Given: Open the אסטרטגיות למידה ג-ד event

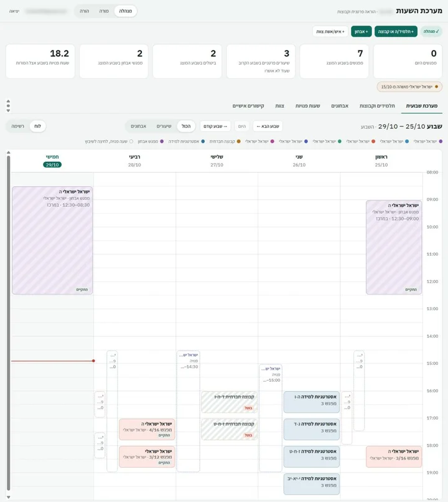Looking at the screenshot, I should (311, 429).
